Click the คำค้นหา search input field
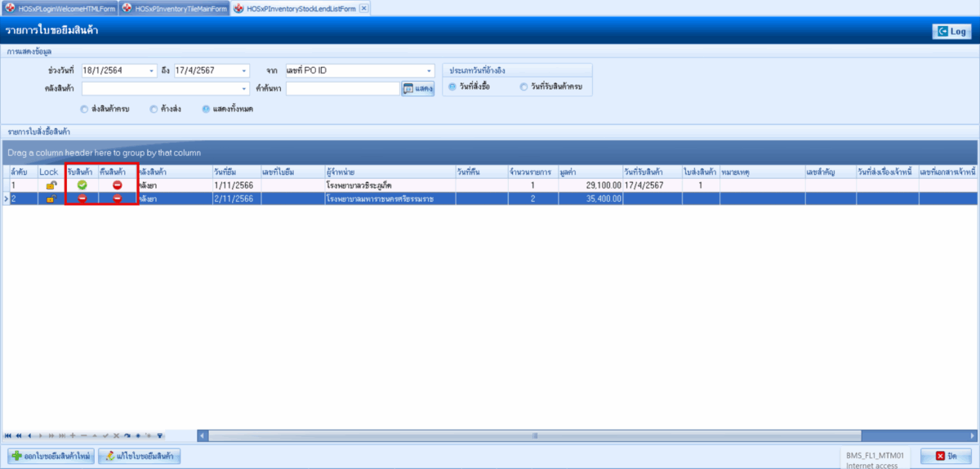 [342, 88]
